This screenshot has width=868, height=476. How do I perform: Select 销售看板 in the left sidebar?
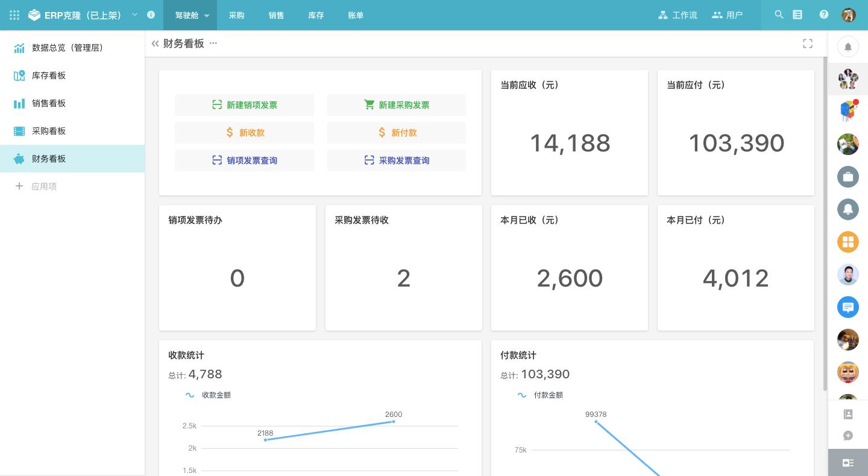[x=49, y=103]
